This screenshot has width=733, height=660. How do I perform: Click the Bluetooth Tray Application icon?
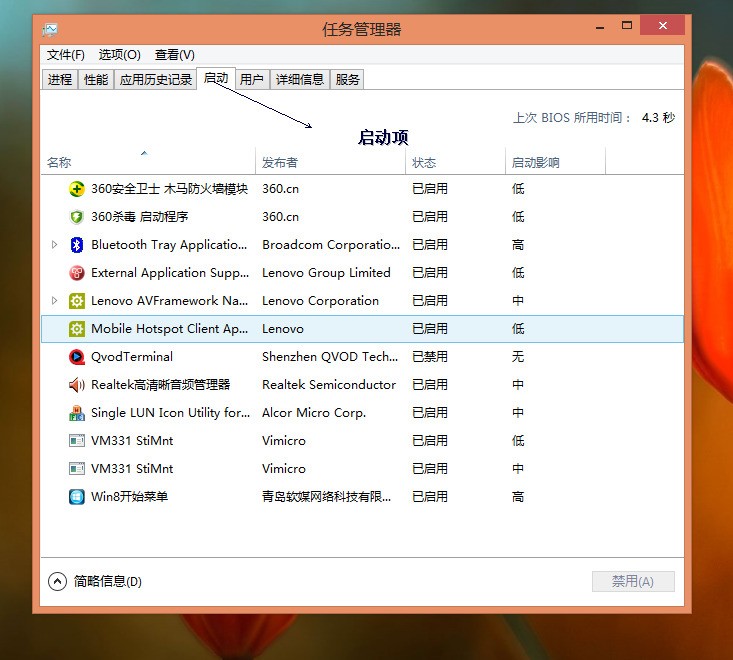click(77, 245)
